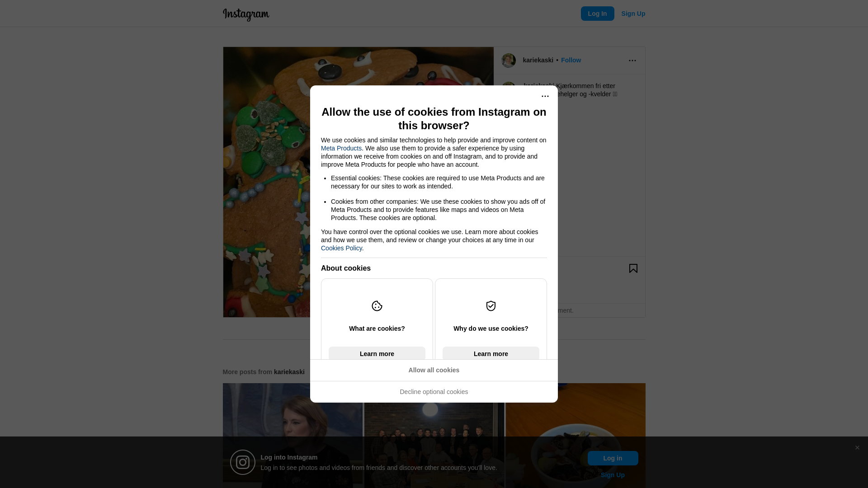
Task: Save post with bookmark icon
Action: pyautogui.click(x=633, y=268)
